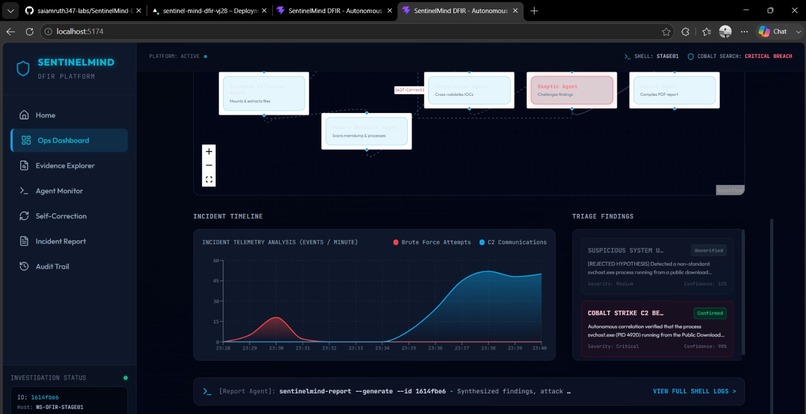The height and width of the screenshot is (414, 806).
Task: Click the Audit Trail history icon
Action: [x=24, y=266]
